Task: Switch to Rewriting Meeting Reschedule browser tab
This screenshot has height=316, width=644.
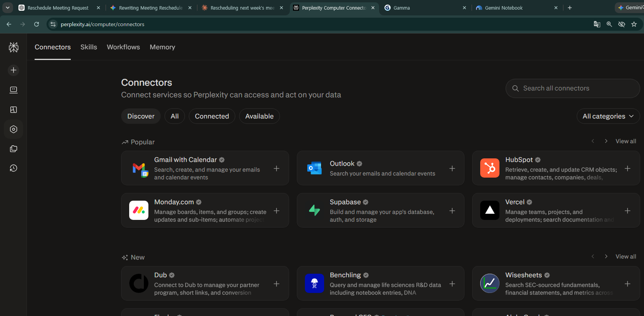Action: [151, 8]
